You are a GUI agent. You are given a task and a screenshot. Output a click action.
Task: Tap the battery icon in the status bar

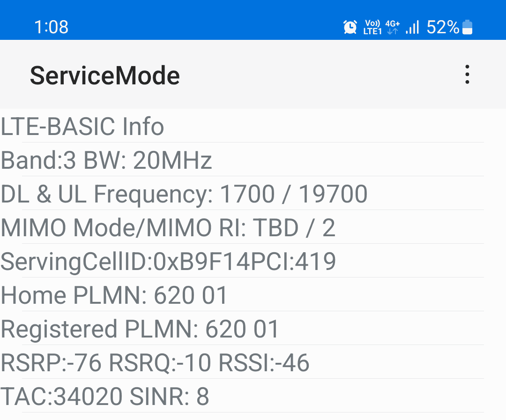[468, 27]
